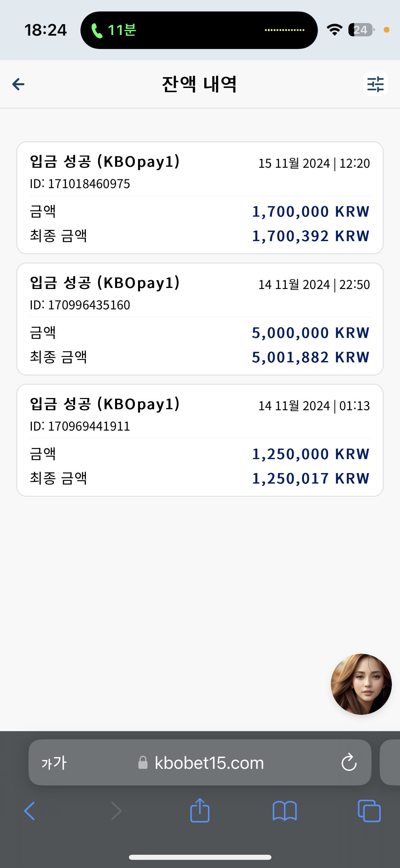
Task: Open the live chat avatar bubble
Action: click(x=361, y=684)
